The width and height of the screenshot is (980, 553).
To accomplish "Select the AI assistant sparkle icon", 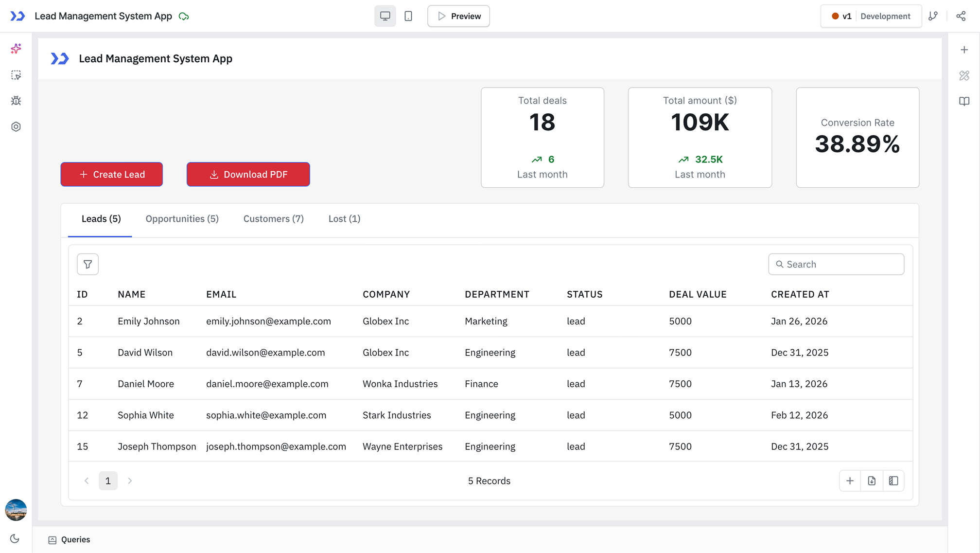I will coord(16,49).
